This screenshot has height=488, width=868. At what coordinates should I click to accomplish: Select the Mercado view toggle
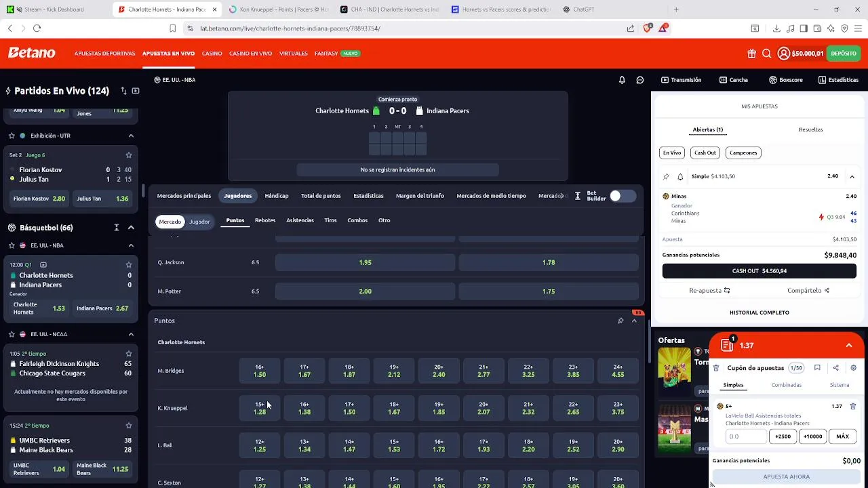tap(170, 222)
